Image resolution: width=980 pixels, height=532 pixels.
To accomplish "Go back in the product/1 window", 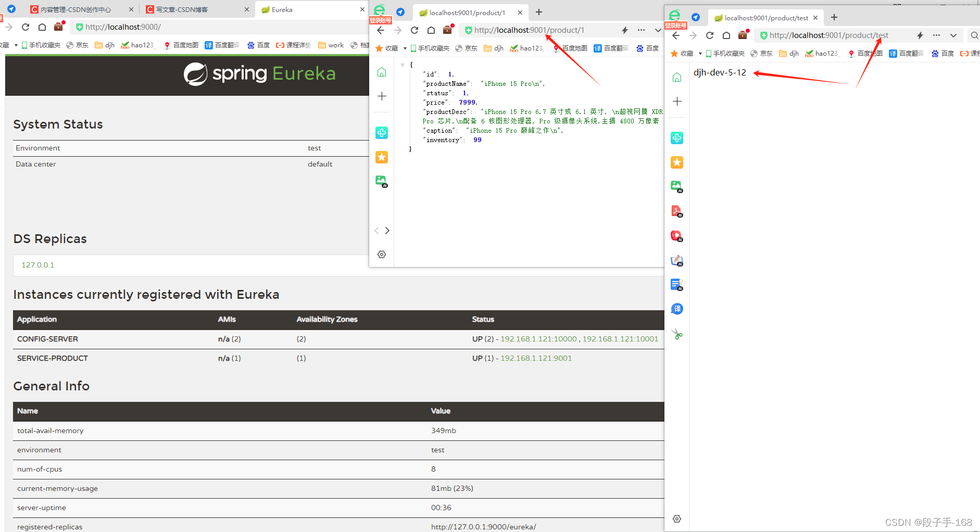I will click(x=381, y=30).
